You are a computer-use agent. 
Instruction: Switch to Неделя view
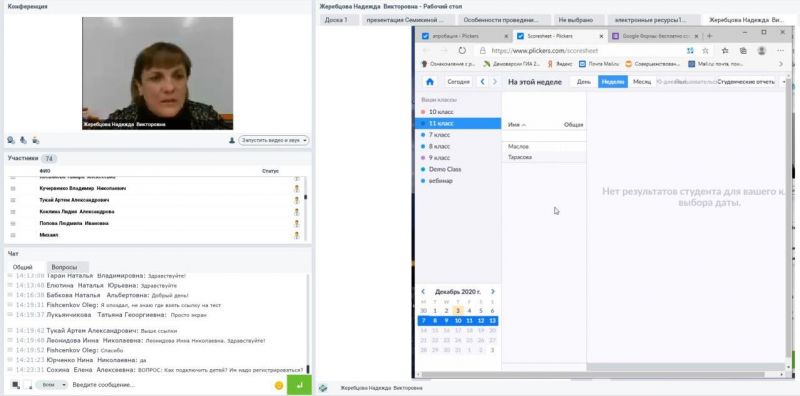(x=613, y=82)
